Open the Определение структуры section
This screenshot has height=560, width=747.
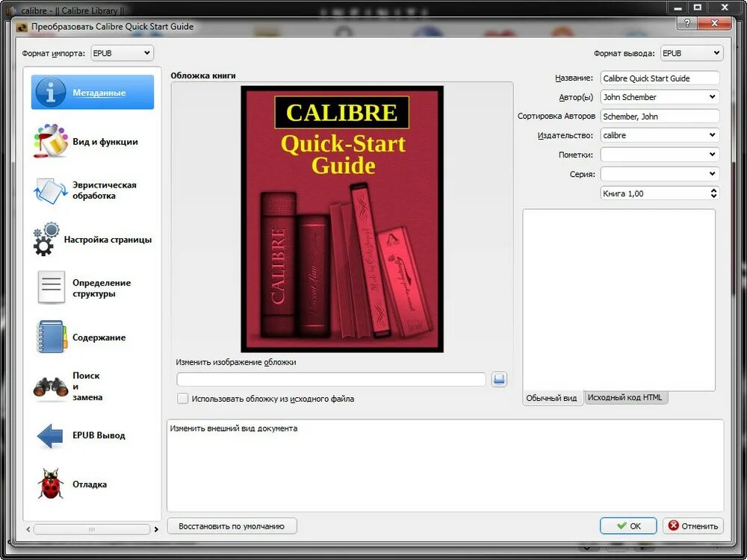pyautogui.click(x=93, y=288)
